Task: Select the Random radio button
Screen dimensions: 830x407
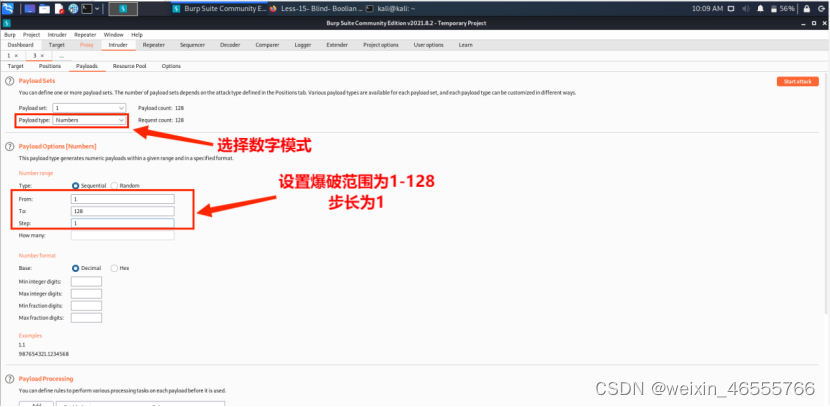Action: tap(114, 186)
